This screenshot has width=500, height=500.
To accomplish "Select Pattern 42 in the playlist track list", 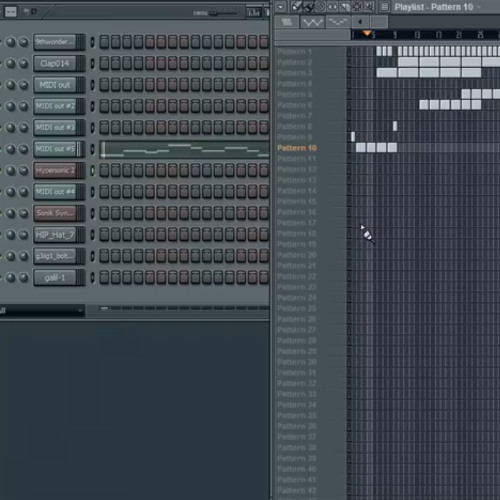I will click(x=297, y=490).
